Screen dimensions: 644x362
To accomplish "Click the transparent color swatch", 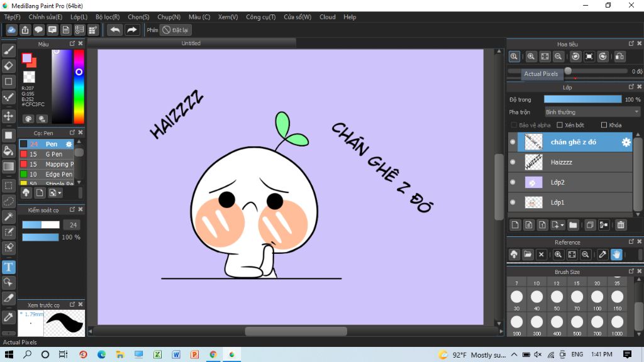I will pyautogui.click(x=29, y=77).
